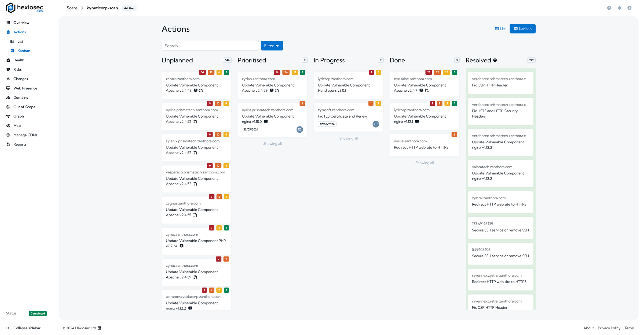
Task: Click the Ad Hoc scan type badge
Action: click(129, 8)
